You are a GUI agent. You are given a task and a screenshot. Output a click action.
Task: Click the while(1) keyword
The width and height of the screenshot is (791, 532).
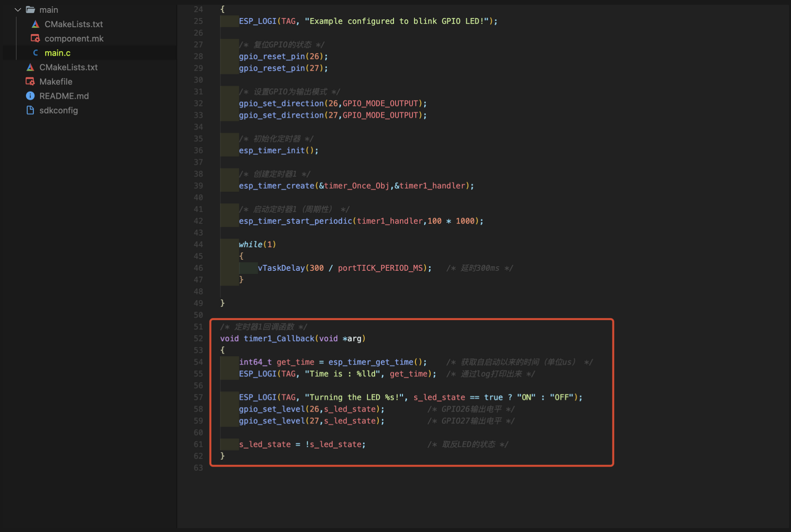[257, 244]
